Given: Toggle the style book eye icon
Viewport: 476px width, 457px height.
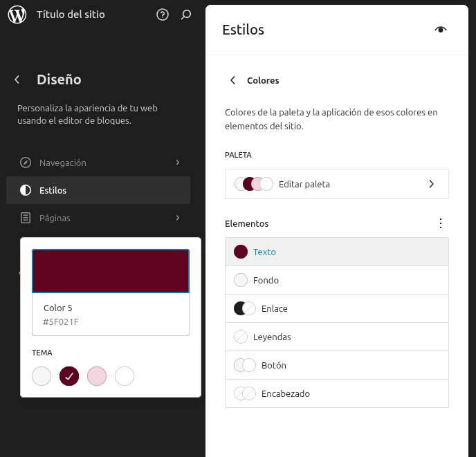Looking at the screenshot, I should (x=441, y=30).
